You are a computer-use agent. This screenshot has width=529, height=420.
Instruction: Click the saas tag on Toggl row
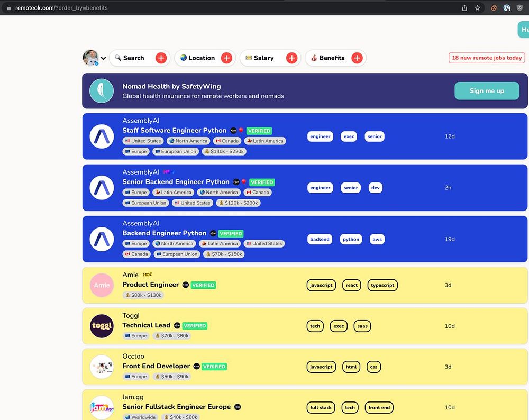pos(362,326)
